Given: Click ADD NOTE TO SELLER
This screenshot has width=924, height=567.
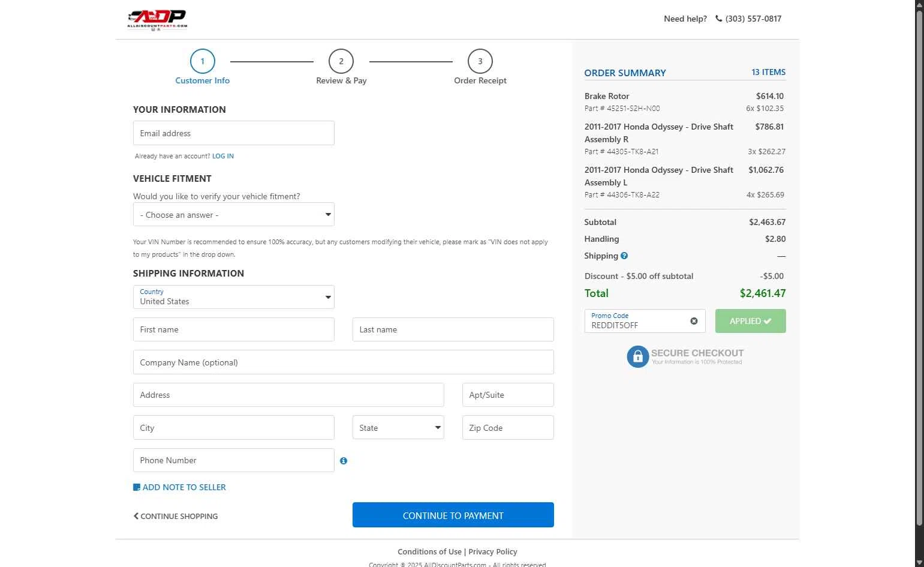Looking at the screenshot, I should pos(184,487).
